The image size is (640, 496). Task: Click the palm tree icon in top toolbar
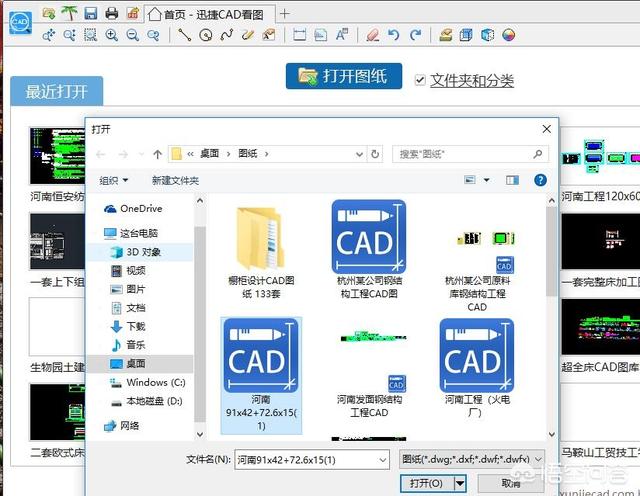pyautogui.click(x=69, y=13)
